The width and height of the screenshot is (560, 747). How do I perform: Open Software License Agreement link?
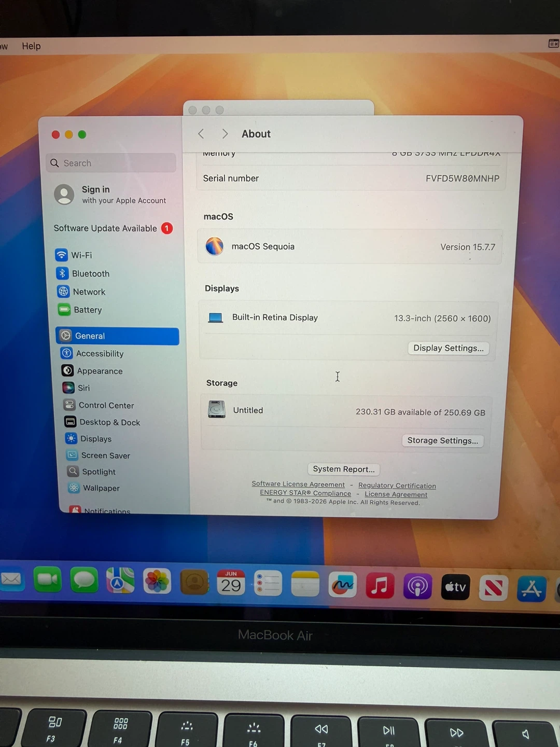298,484
